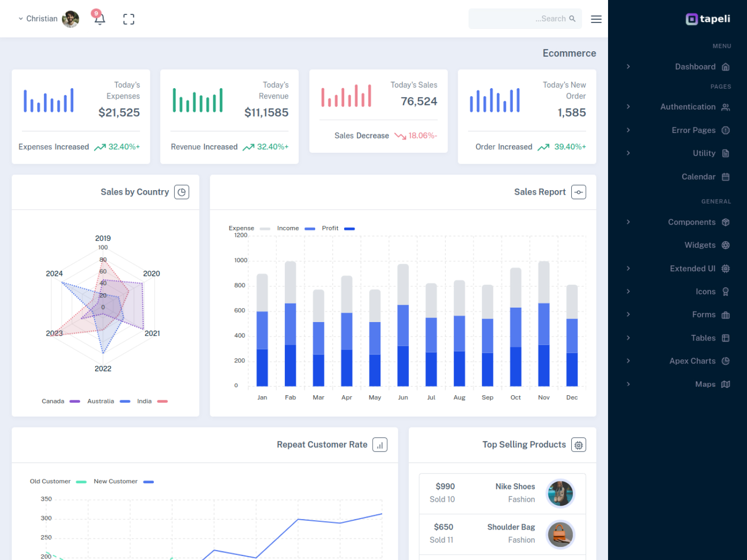The image size is (747, 560).
Task: Open the Christian user dropdown
Action: [48, 19]
